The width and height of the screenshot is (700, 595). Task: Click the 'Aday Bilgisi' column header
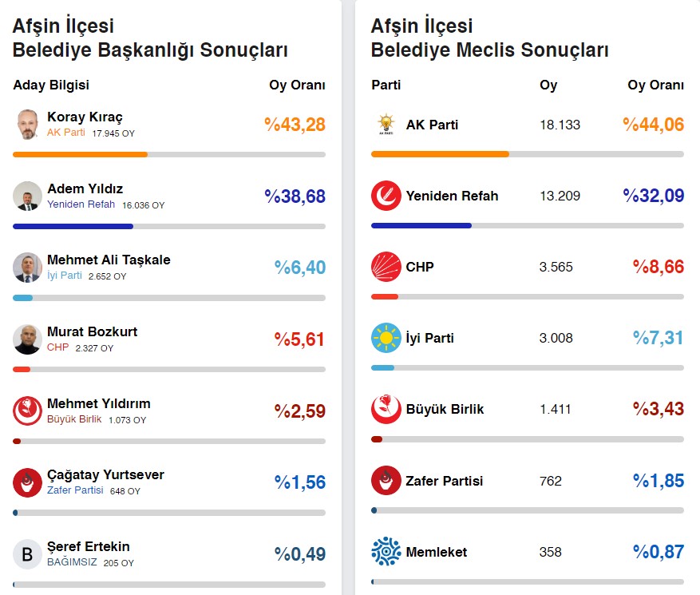[51, 85]
